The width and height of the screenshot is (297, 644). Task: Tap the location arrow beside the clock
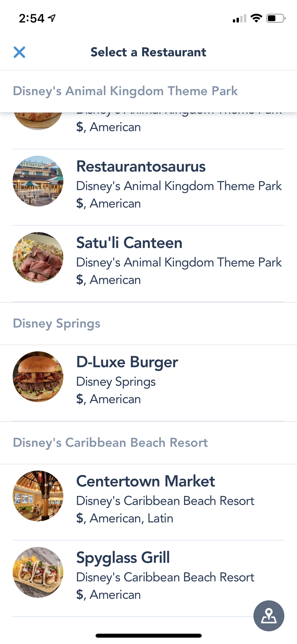click(52, 18)
